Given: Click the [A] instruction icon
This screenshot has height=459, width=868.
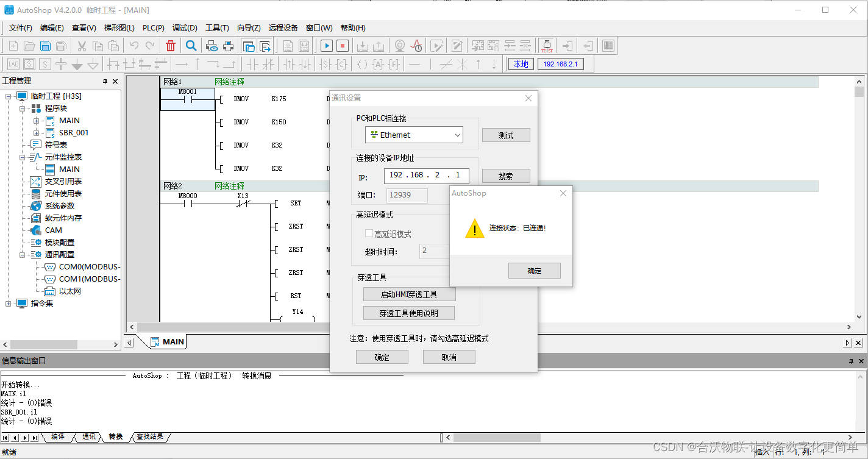Looking at the screenshot, I should [x=378, y=64].
